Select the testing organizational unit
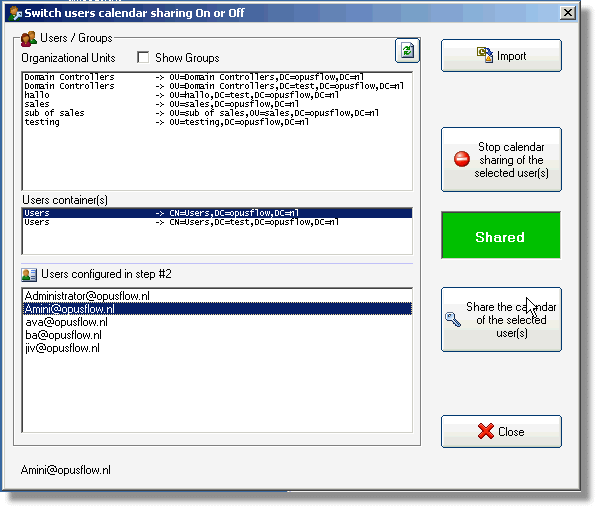The image size is (595, 506). click(x=217, y=122)
